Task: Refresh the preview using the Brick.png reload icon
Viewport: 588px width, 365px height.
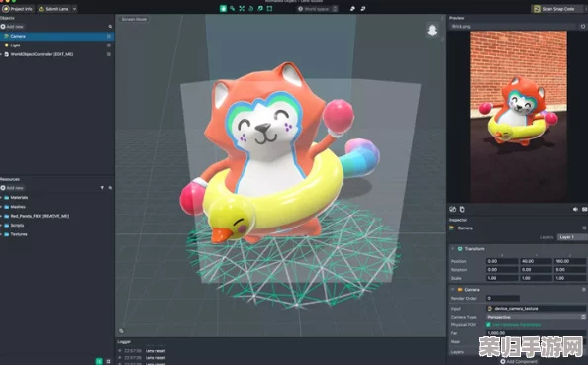Action: point(583,27)
